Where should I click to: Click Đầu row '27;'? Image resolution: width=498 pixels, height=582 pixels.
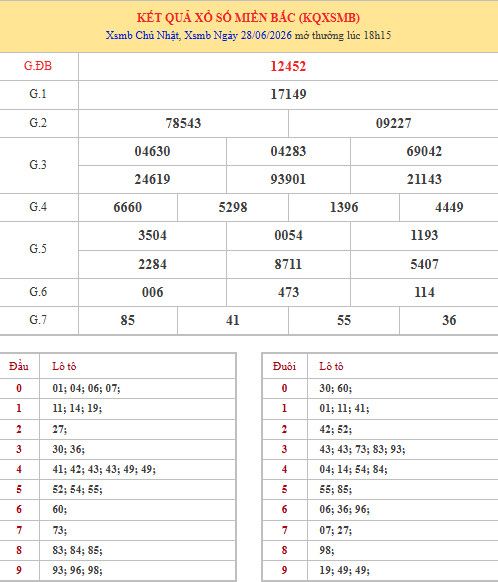[x=59, y=429]
